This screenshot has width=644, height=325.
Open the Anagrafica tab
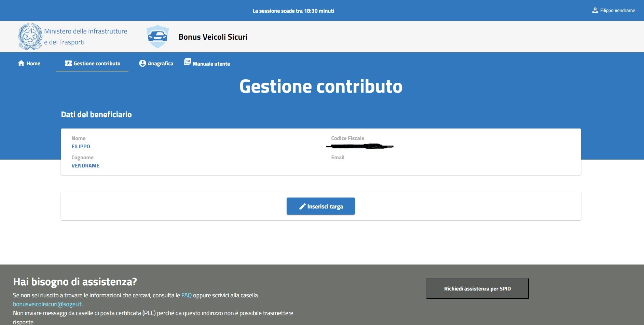(x=160, y=64)
